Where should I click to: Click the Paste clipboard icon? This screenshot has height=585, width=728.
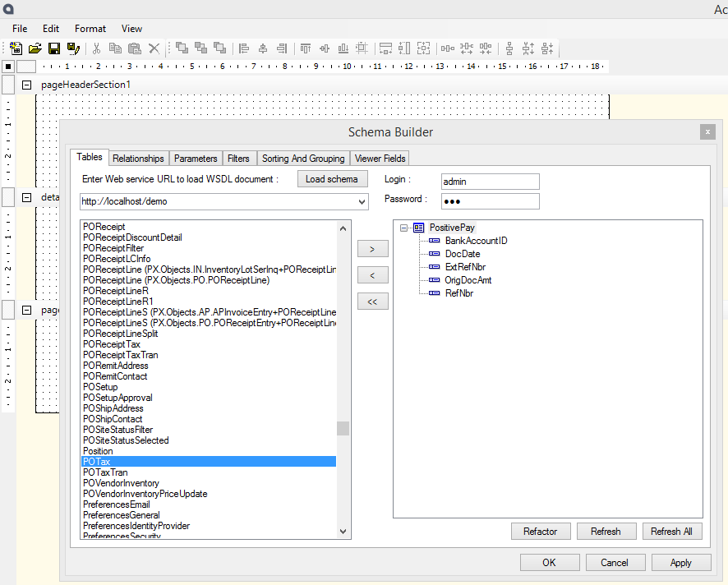tap(135, 48)
